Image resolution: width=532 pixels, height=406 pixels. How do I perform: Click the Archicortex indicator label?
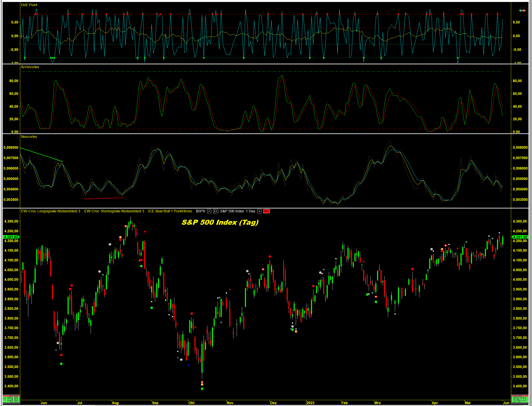[30, 67]
